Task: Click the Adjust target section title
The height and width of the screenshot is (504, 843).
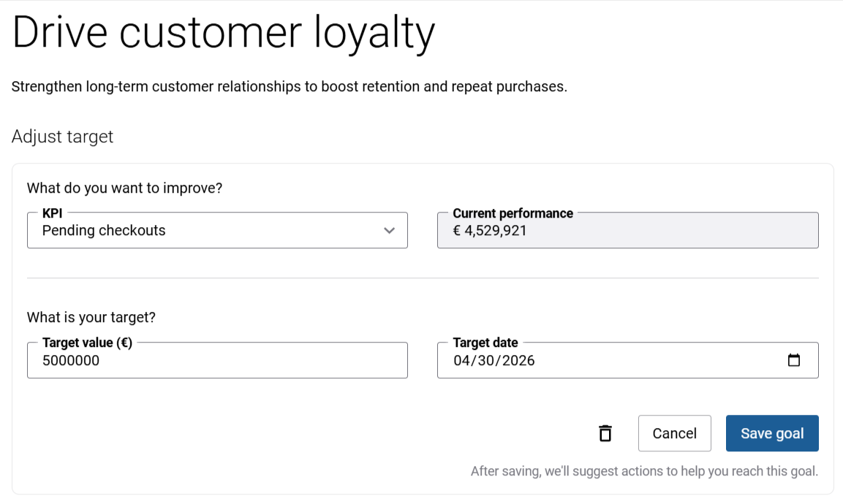Action: pyautogui.click(x=63, y=137)
